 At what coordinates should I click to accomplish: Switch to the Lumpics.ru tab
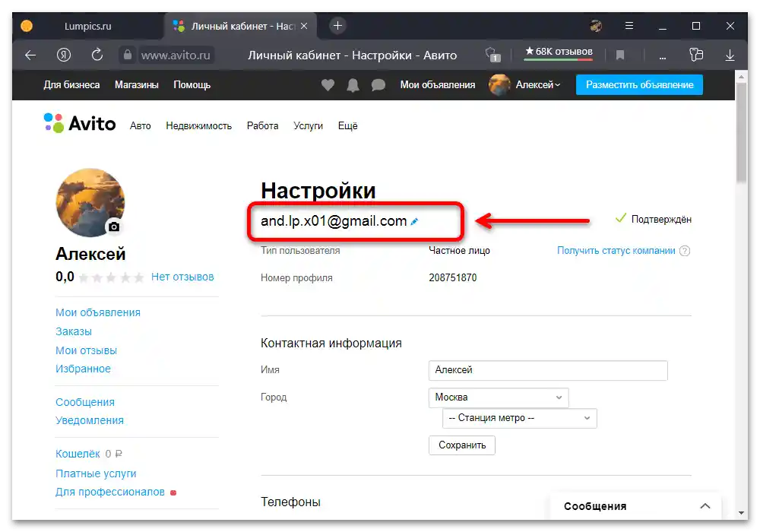coord(87,26)
